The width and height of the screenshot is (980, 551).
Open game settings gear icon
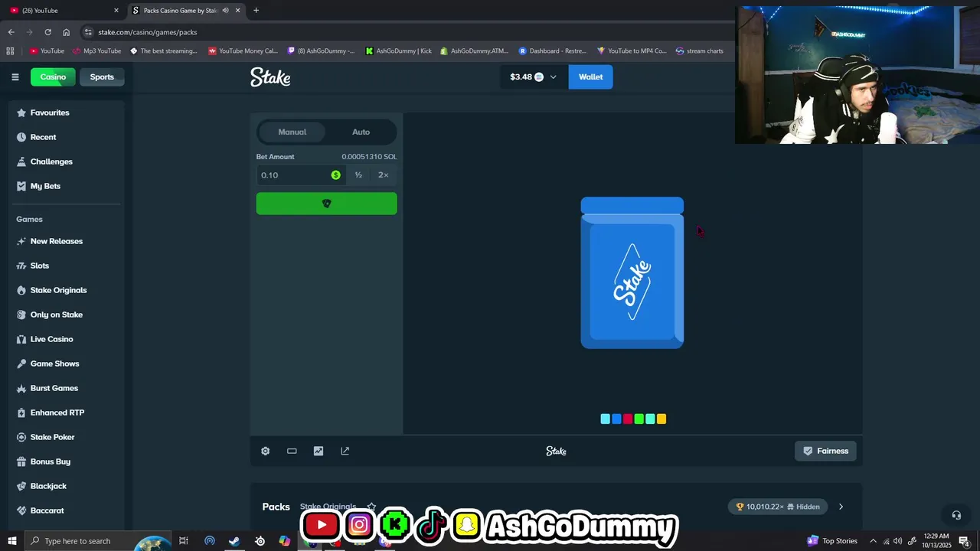pyautogui.click(x=265, y=451)
